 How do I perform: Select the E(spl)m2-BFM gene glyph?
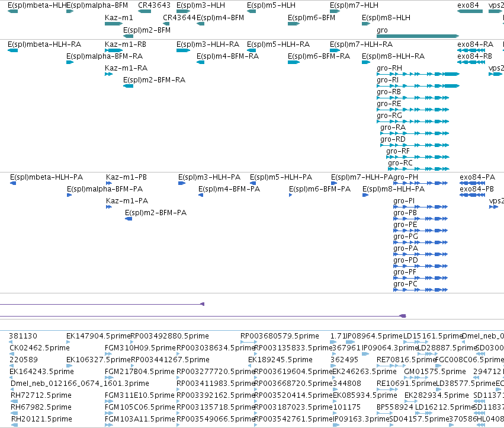point(129,36)
